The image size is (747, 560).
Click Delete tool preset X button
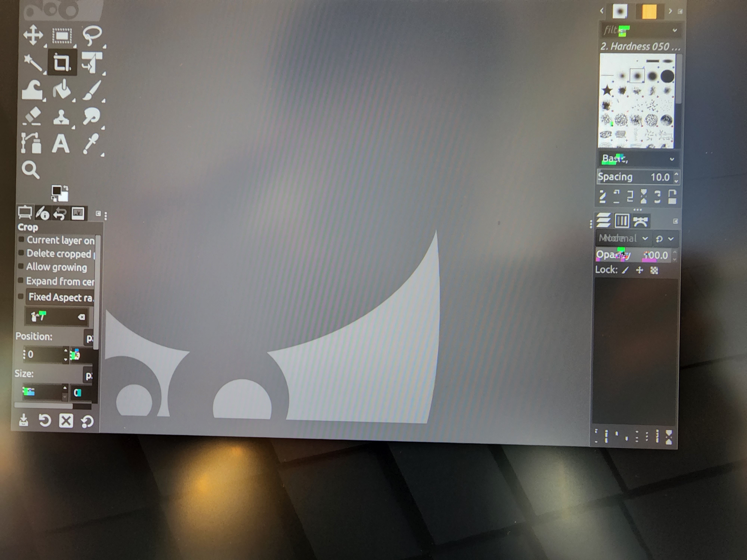[66, 421]
